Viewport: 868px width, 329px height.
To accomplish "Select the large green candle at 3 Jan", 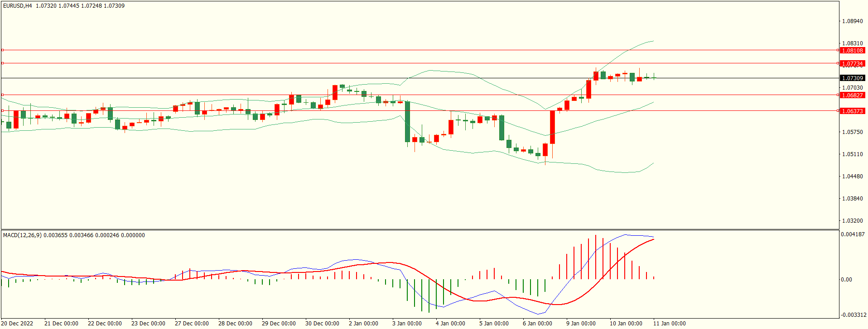I will (407, 121).
